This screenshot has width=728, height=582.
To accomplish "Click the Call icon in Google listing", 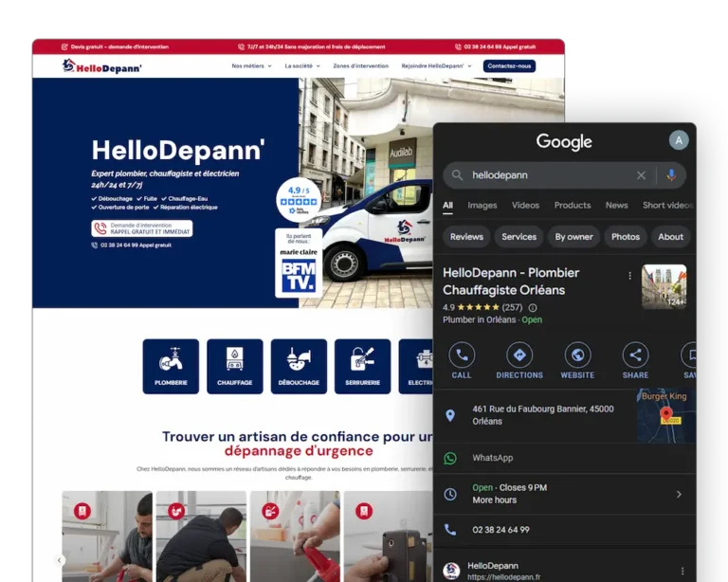I will 462,355.
